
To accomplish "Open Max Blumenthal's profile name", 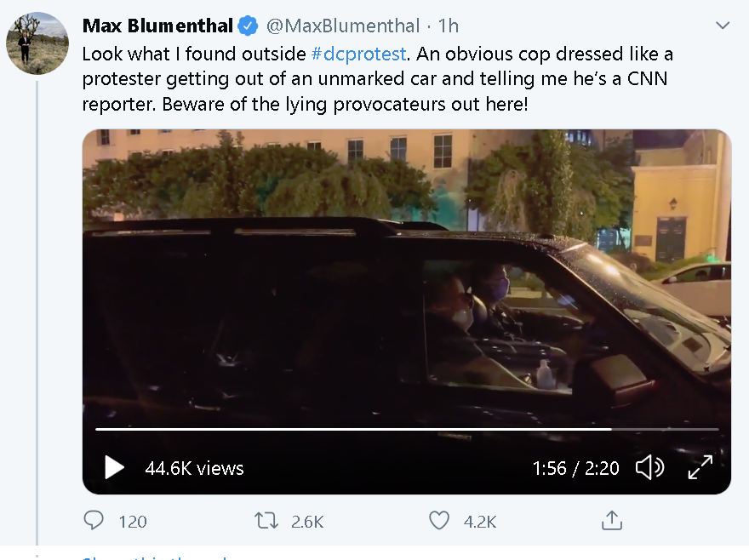I will [157, 26].
